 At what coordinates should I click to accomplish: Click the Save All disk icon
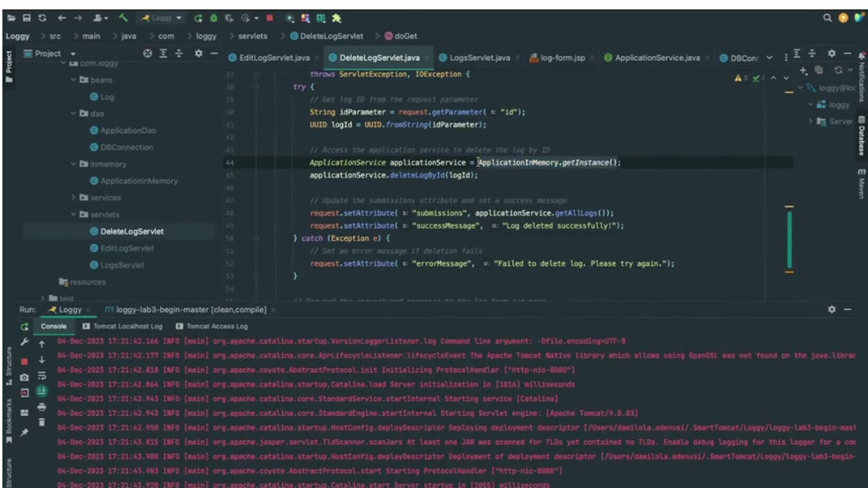click(27, 18)
